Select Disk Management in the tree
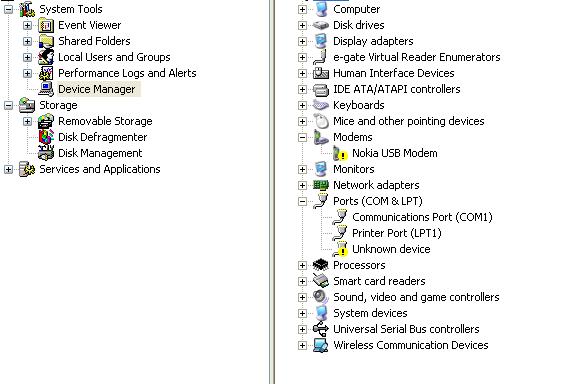Image resolution: width=563 pixels, height=384 pixels. tap(100, 153)
